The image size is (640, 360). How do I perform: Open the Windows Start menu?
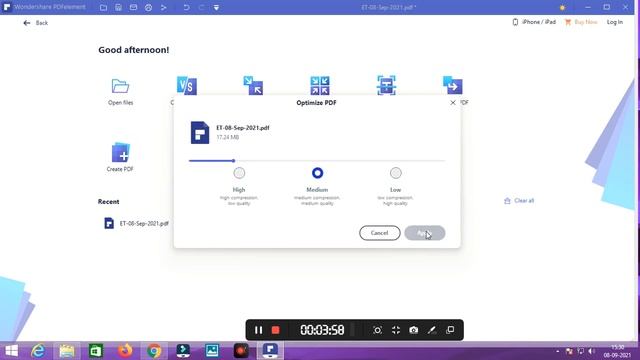pyautogui.click(x=11, y=351)
